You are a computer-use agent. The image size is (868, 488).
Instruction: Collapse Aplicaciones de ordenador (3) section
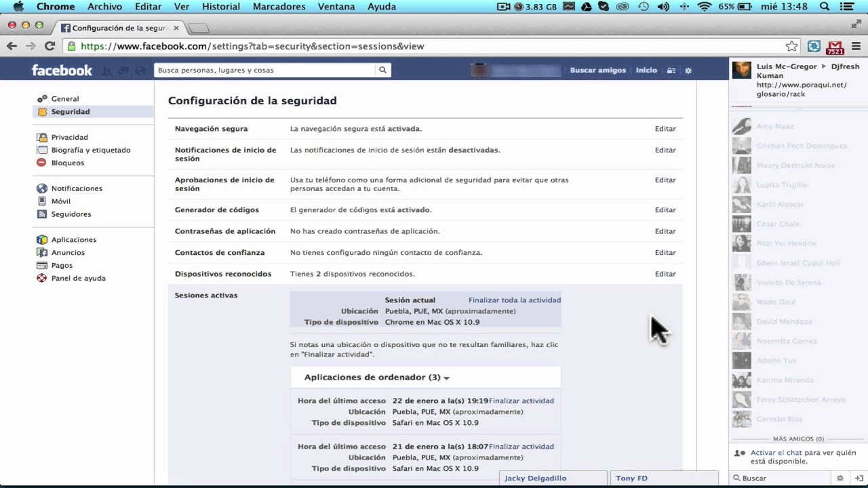click(377, 378)
